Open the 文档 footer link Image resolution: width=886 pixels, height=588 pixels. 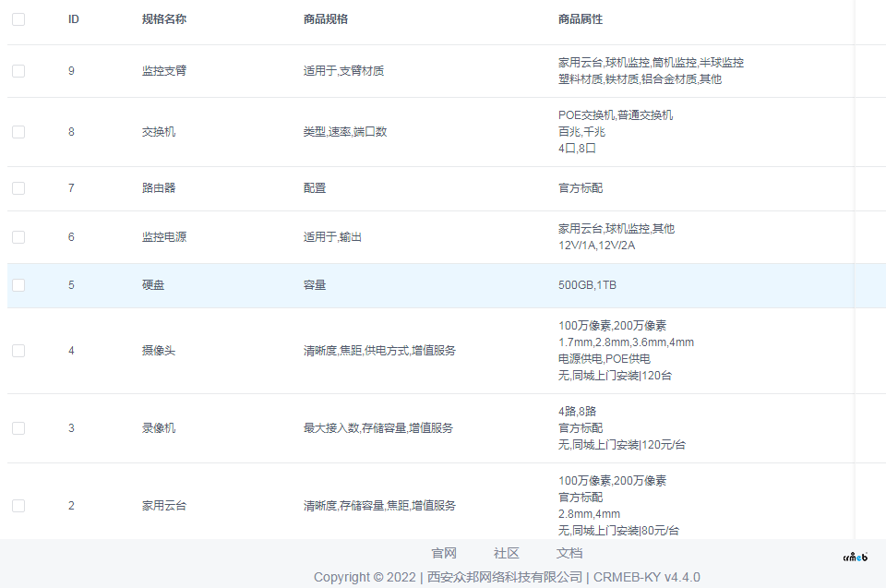[569, 553]
